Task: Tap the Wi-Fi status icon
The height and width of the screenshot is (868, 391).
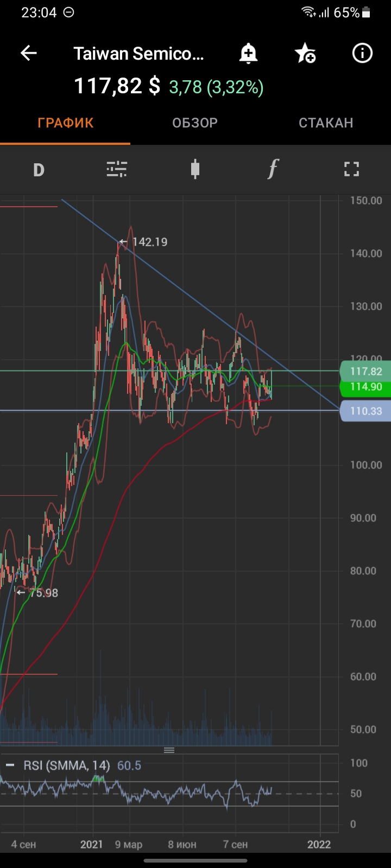Action: [309, 12]
